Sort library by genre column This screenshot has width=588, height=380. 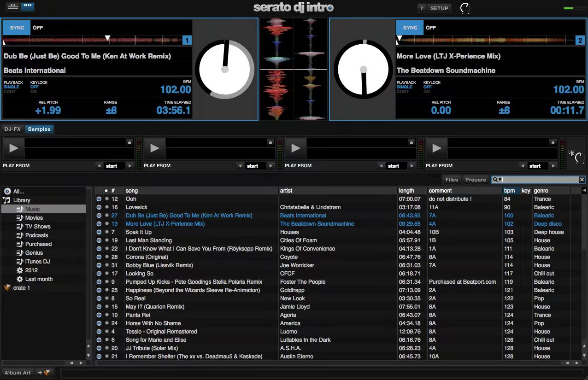pyautogui.click(x=552, y=191)
